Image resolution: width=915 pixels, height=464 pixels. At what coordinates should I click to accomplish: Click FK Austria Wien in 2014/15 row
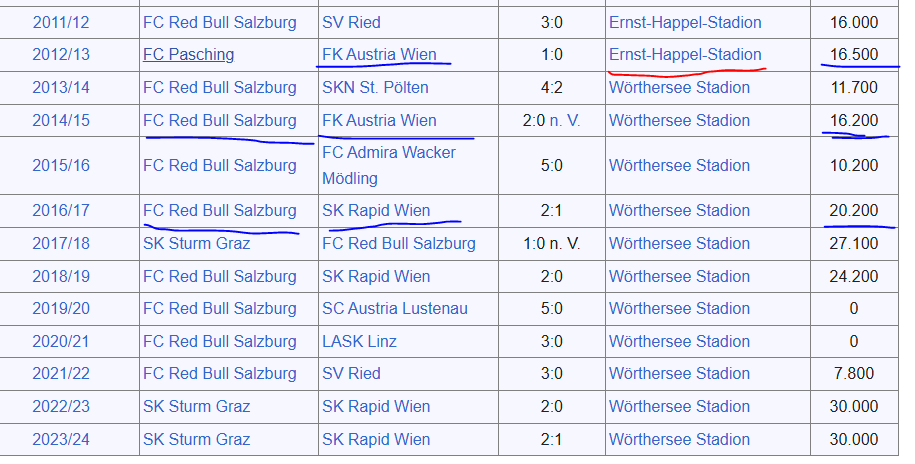[x=379, y=121]
